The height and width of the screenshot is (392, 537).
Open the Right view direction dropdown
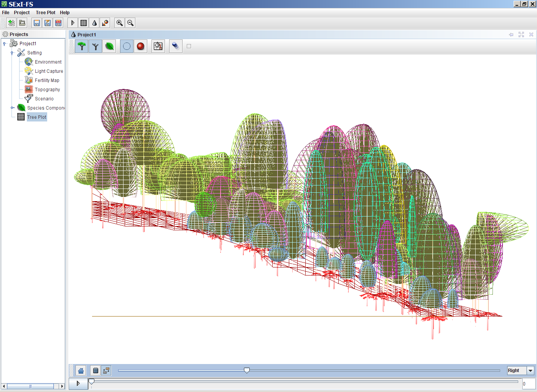530,371
